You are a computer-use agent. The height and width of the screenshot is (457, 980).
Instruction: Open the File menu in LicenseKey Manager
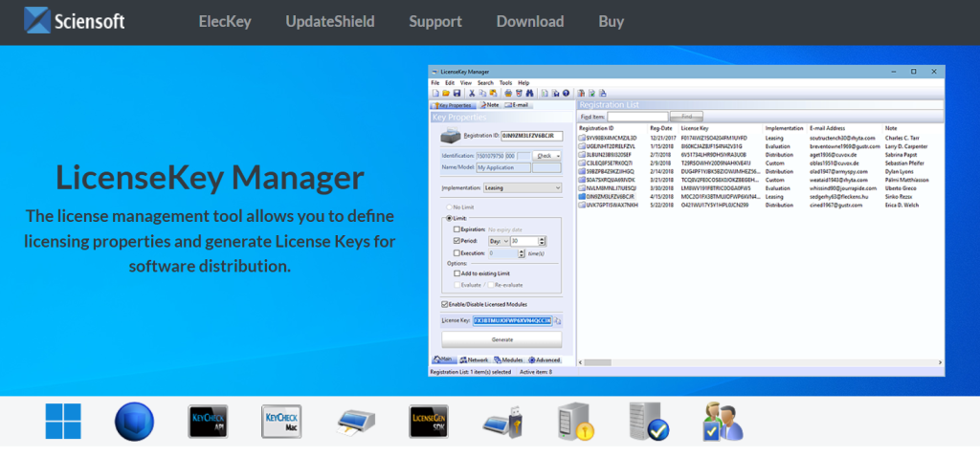[435, 82]
